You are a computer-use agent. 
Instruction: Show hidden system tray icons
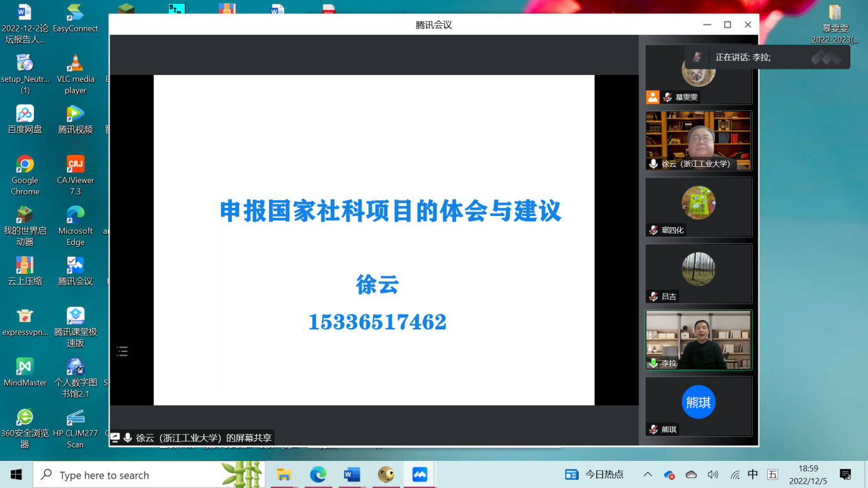(x=648, y=475)
